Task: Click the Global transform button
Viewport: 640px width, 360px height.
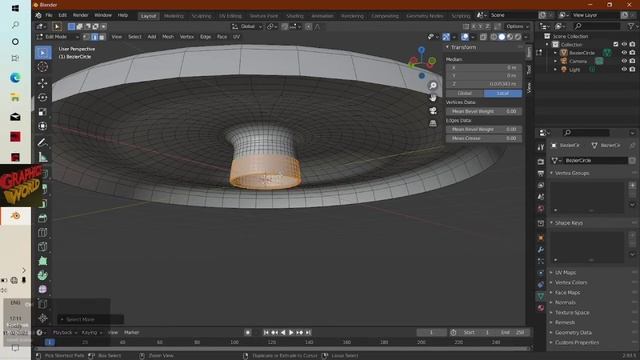Action: [x=464, y=93]
